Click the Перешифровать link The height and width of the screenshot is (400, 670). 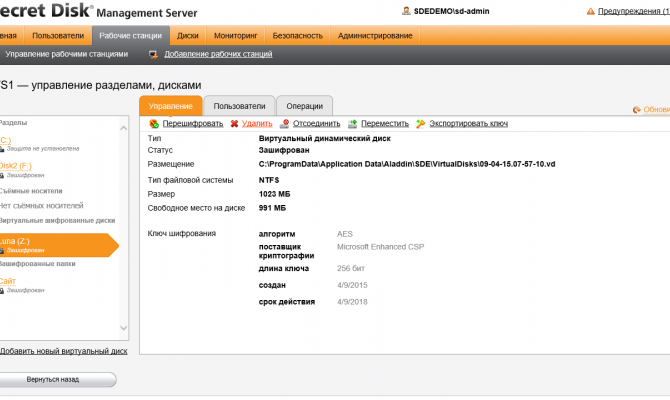[193, 124]
